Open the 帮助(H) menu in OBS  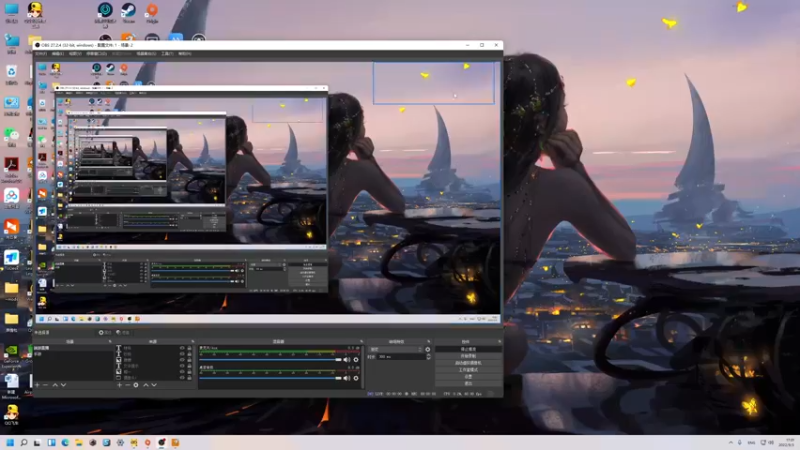185,54
